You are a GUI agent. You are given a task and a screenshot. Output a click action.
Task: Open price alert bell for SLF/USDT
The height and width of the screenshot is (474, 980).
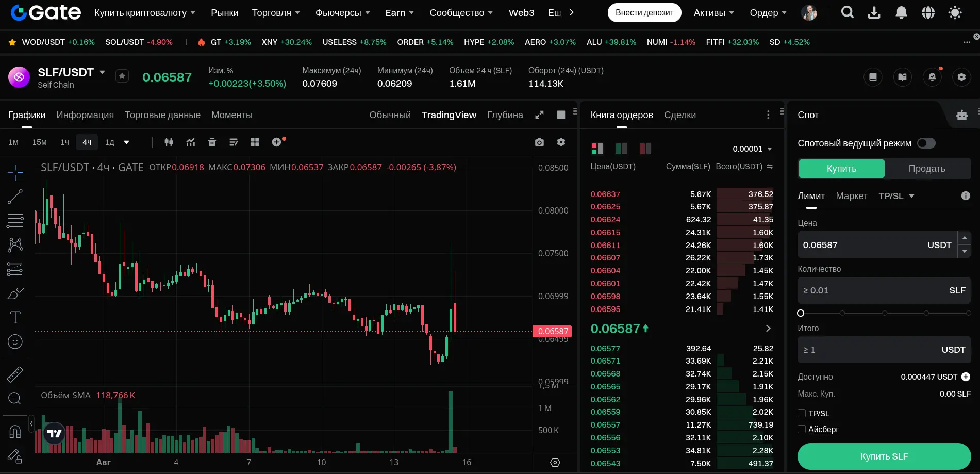[932, 77]
